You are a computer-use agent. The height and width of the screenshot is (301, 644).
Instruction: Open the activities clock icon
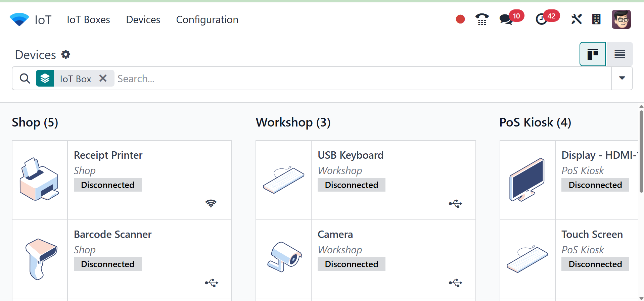coord(541,19)
